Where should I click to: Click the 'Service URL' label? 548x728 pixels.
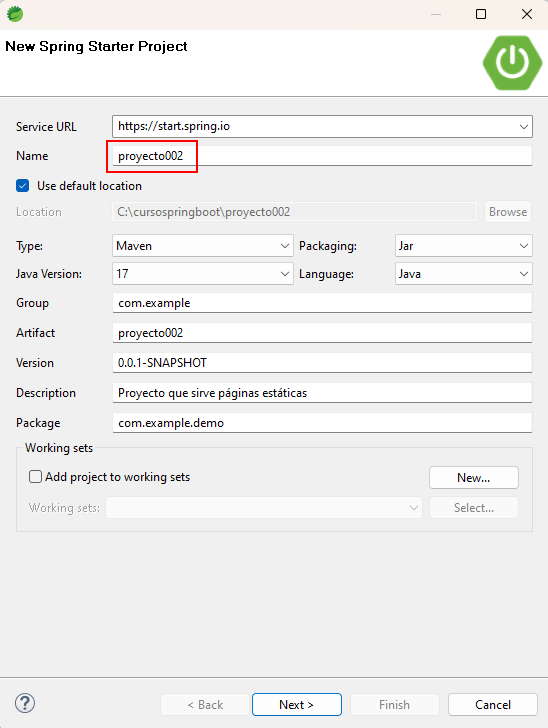tap(46, 127)
